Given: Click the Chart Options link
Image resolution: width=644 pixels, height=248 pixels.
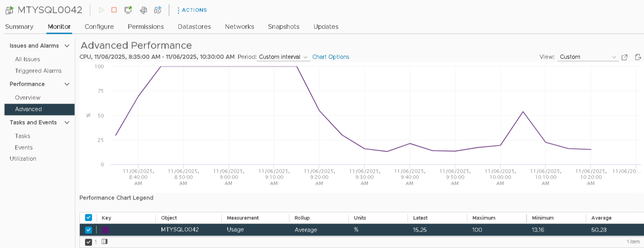Looking at the screenshot, I should (330, 57).
